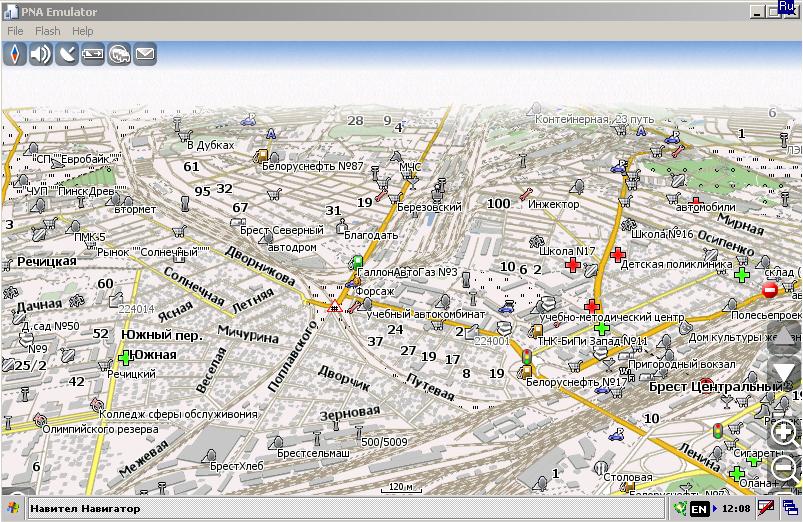Click the Колледж сферы обслуживония label
Screen dimensions: 803x522
pos(178,414)
